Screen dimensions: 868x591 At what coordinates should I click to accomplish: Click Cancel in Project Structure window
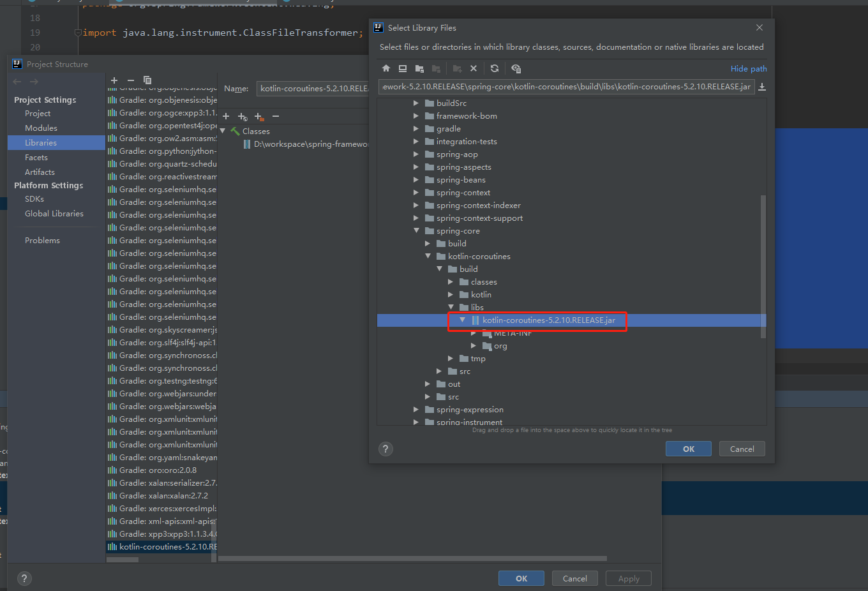[x=575, y=578]
